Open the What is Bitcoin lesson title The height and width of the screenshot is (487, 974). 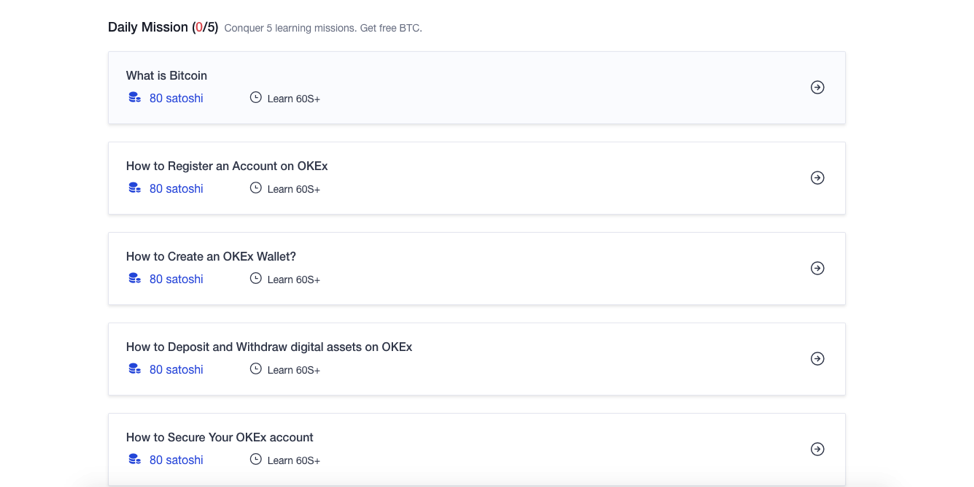click(166, 76)
